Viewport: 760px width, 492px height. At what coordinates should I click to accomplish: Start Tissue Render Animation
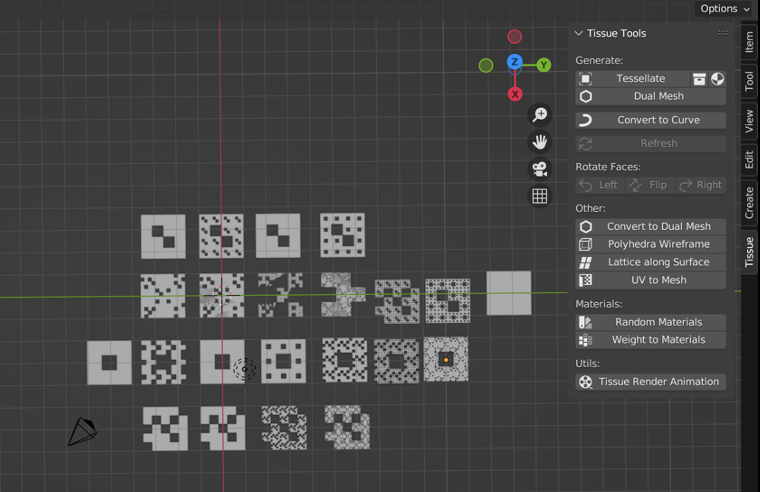pos(650,382)
